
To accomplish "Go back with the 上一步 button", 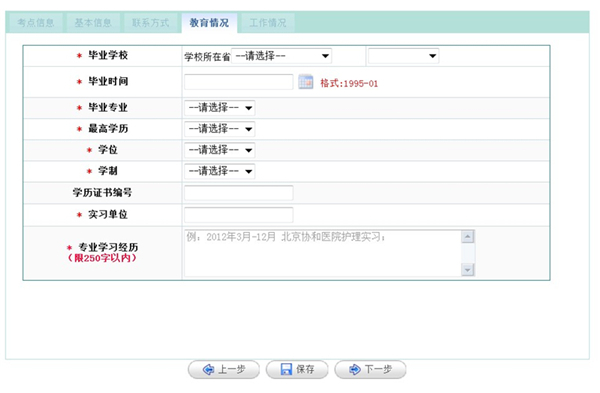I will click(x=224, y=369).
